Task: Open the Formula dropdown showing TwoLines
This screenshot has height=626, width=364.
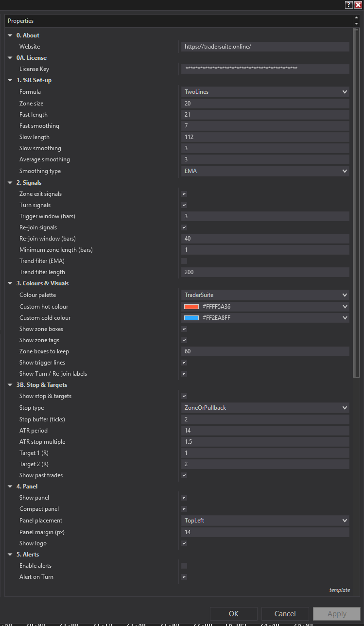Action: point(265,92)
